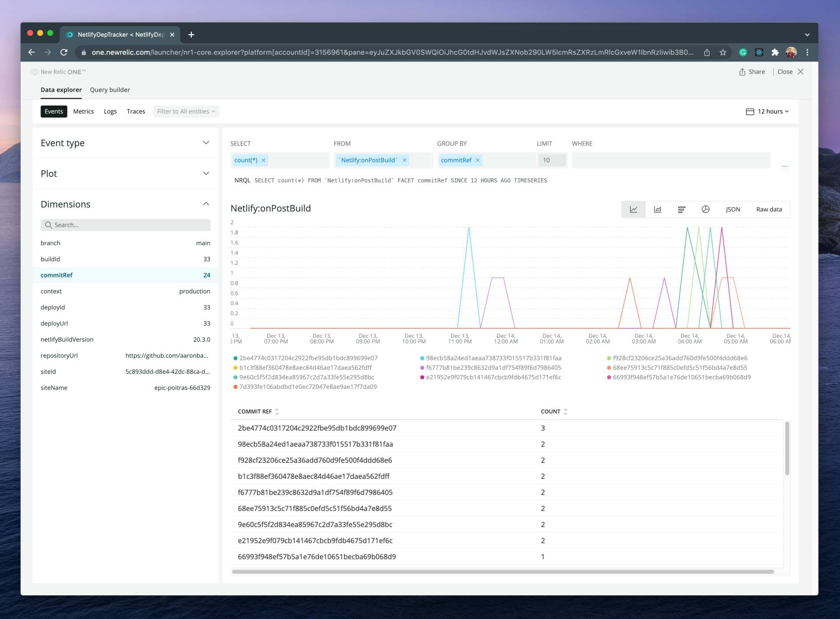
Task: Open the ellipsis menu beside WHERE field
Action: 784,166
